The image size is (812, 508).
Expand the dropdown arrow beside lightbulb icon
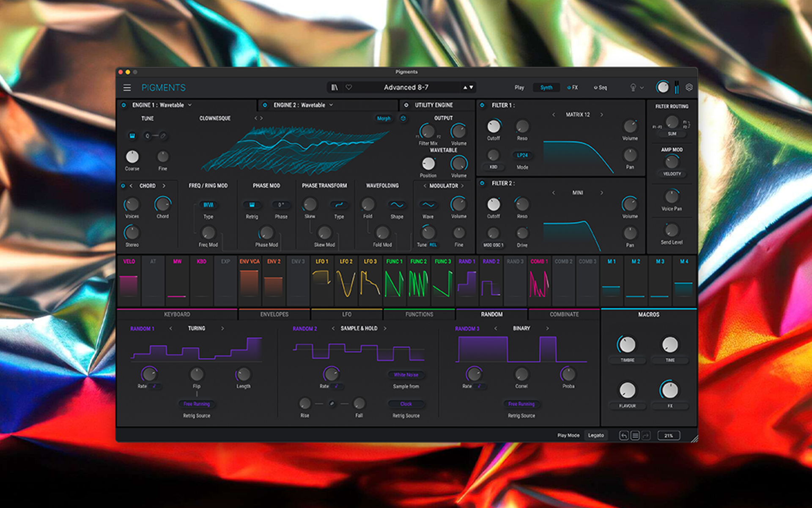point(642,88)
